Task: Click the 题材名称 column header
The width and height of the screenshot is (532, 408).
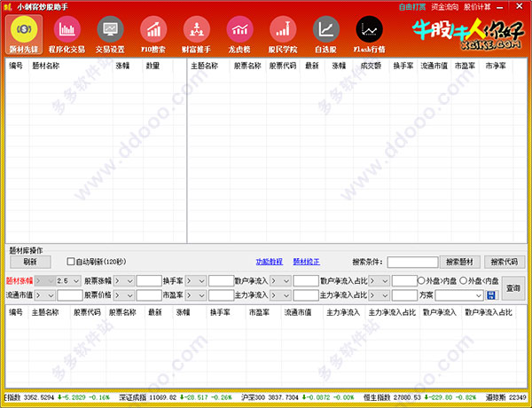Action: pyautogui.click(x=46, y=66)
